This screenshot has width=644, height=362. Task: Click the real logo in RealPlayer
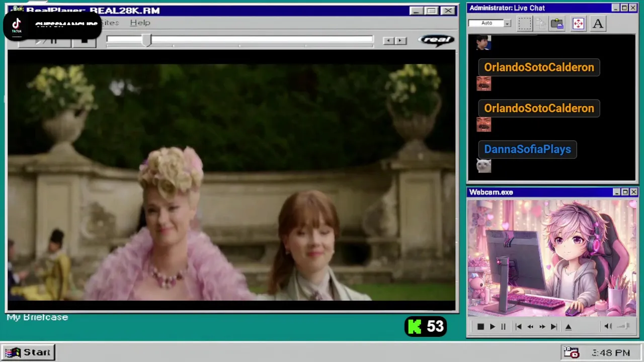coord(436,40)
